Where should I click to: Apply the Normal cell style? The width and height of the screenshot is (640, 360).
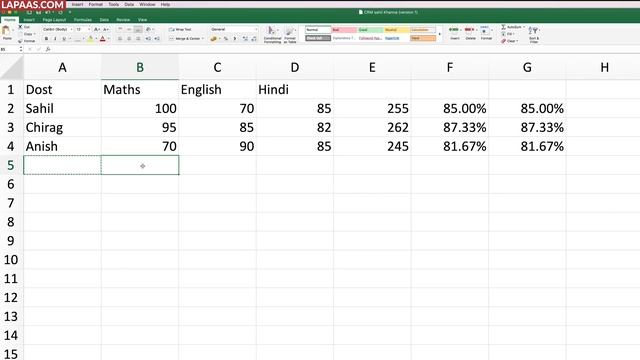318,30
